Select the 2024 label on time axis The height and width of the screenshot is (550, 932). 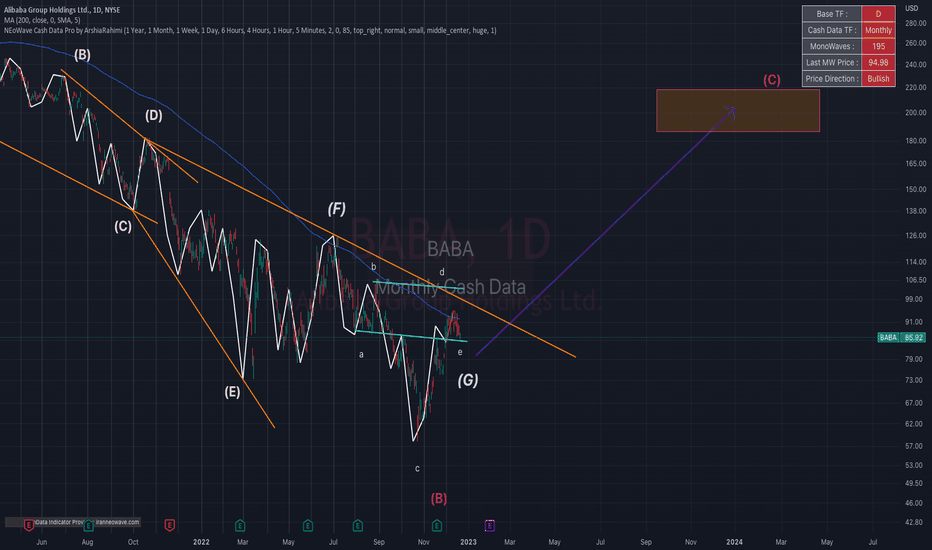coord(734,542)
